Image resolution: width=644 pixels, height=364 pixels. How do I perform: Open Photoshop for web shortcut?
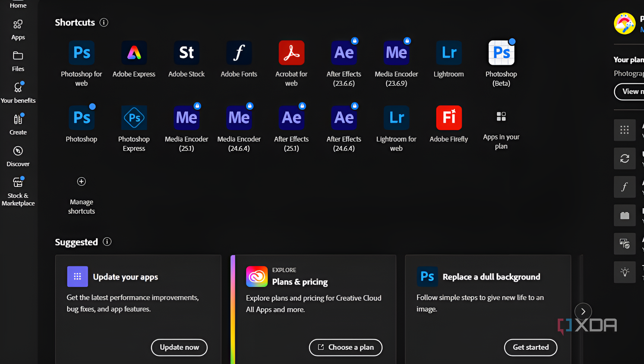pos(82,53)
